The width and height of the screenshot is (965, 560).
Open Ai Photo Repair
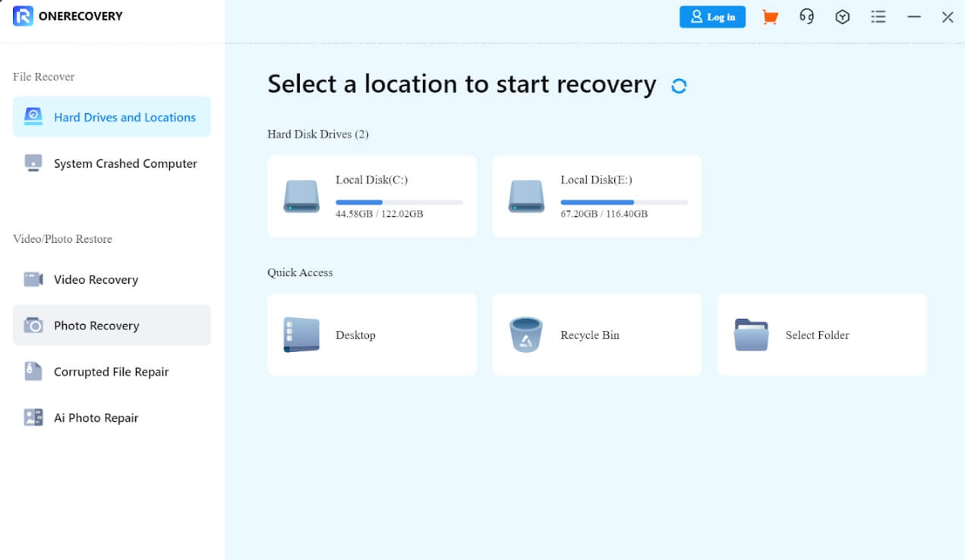coord(96,417)
